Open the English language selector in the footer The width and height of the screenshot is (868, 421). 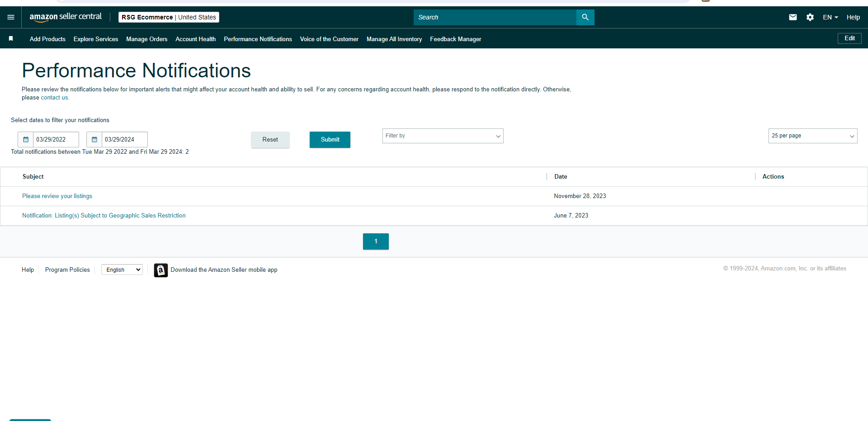(x=122, y=270)
